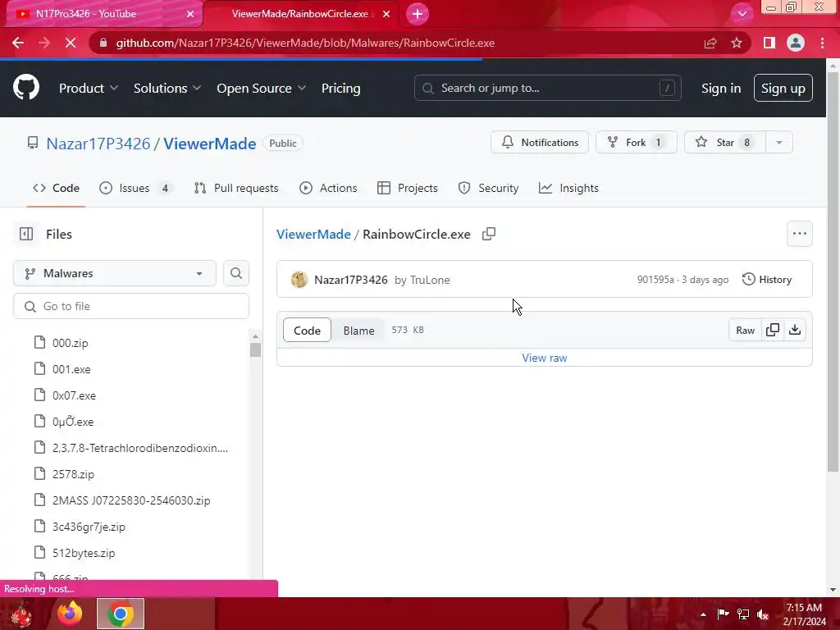This screenshot has width=840, height=630.
Task: Open new tab with plus button
Action: [418, 14]
